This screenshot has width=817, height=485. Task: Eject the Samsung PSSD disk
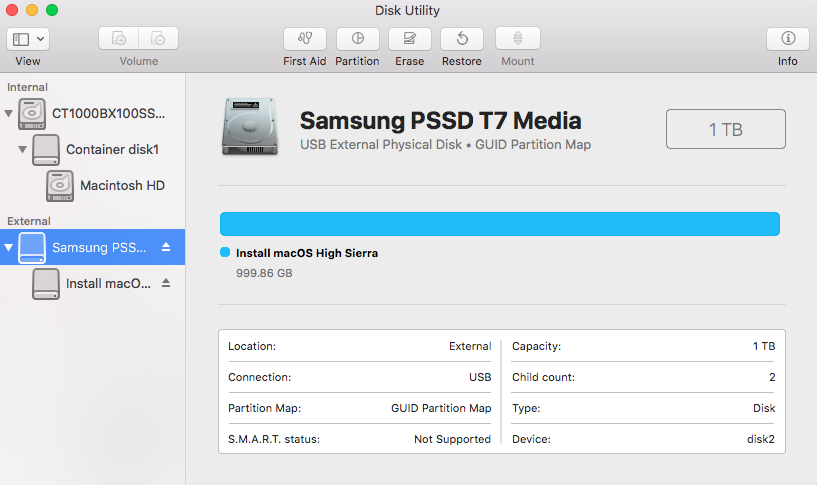[167, 247]
